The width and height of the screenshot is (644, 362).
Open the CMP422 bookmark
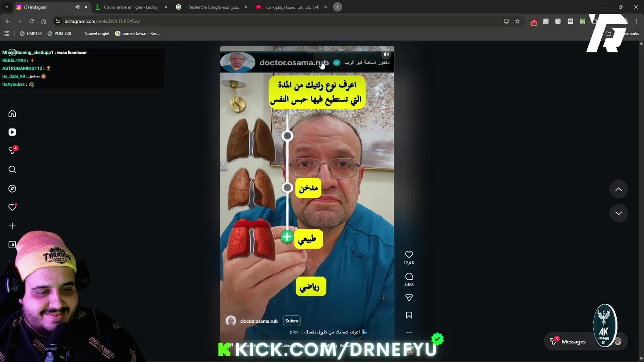[31, 33]
